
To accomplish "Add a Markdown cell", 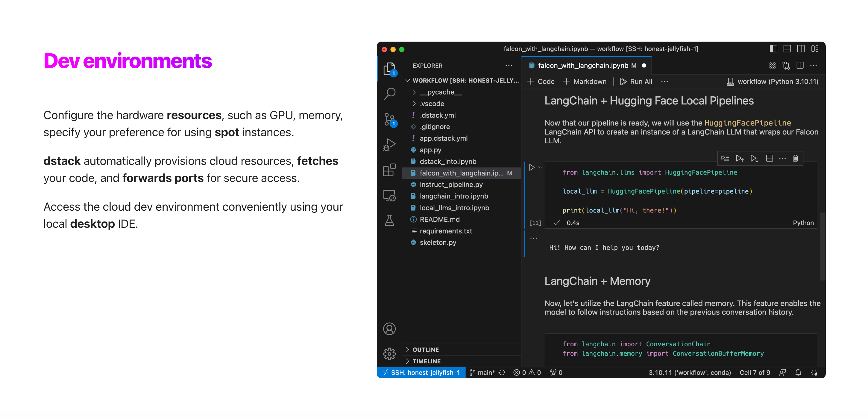I will pos(584,81).
